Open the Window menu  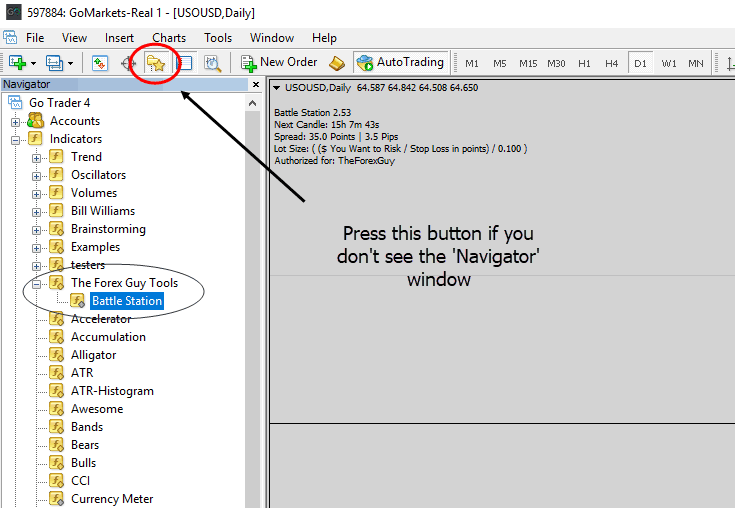272,37
